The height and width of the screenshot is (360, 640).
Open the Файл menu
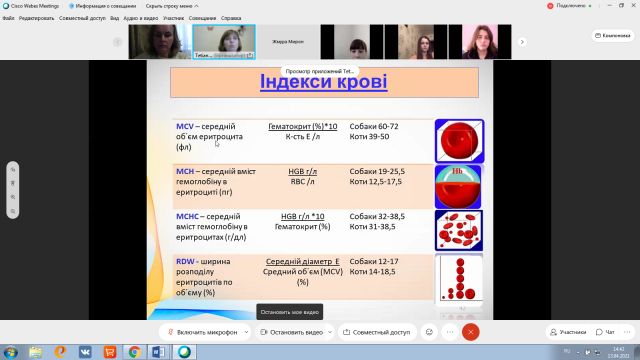(8, 18)
